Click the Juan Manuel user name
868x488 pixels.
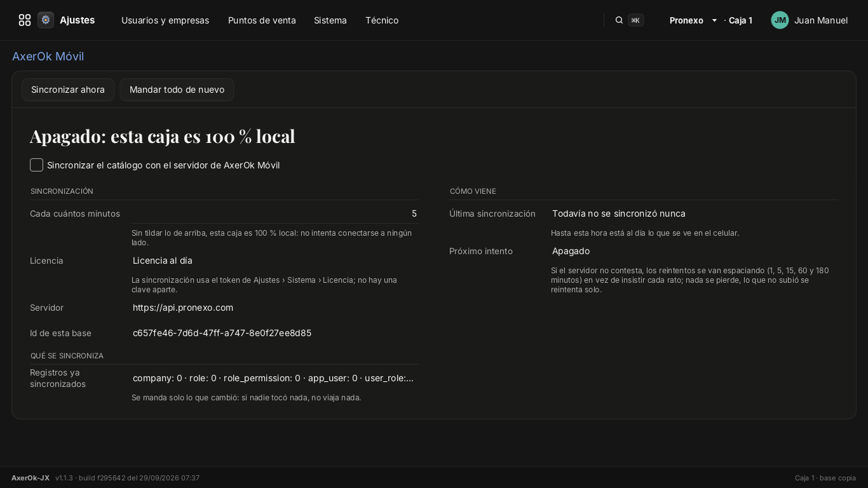click(821, 20)
